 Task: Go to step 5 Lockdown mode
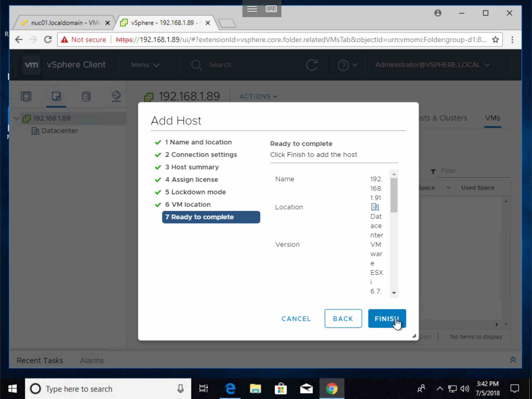(x=196, y=192)
